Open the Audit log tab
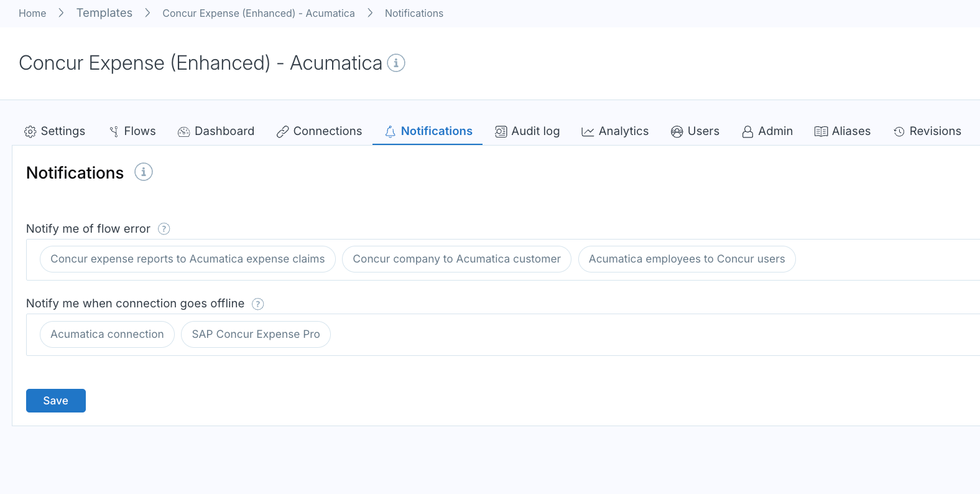Screen dimensions: 980x494 coord(527,131)
